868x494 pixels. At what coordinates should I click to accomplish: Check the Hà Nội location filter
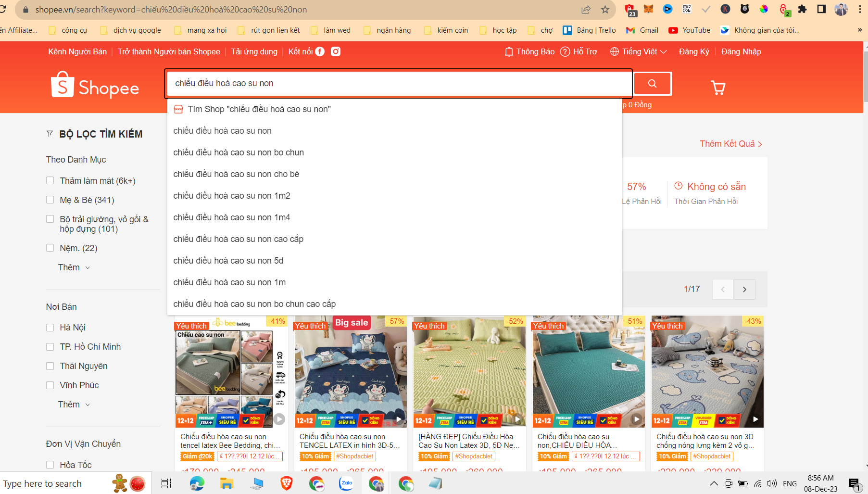[x=50, y=327]
